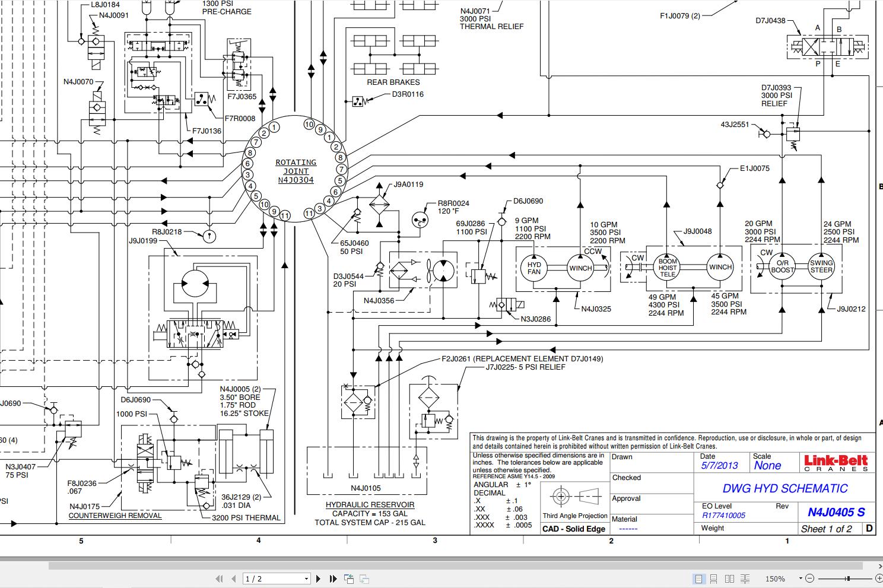
Task: Enable single page view mode
Action: pyautogui.click(x=698, y=579)
